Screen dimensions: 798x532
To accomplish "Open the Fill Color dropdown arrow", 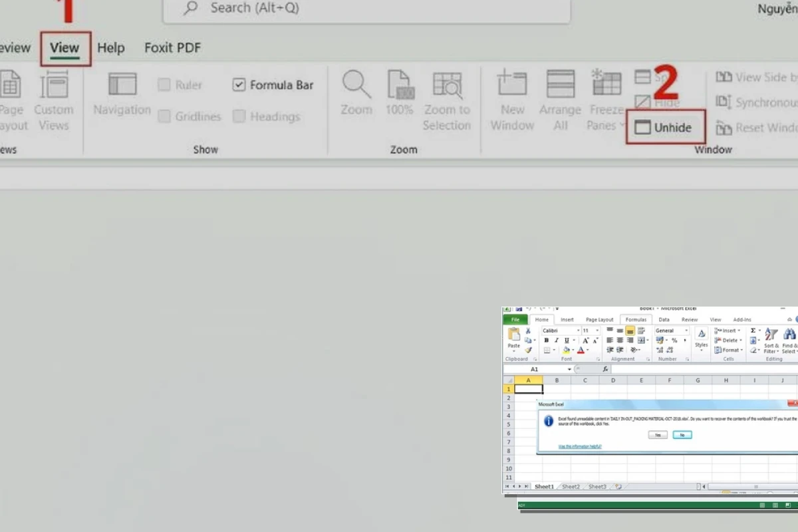I will [573, 350].
